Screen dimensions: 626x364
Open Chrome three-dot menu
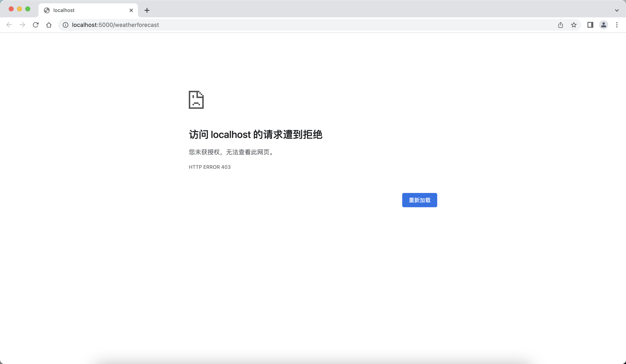tap(617, 25)
